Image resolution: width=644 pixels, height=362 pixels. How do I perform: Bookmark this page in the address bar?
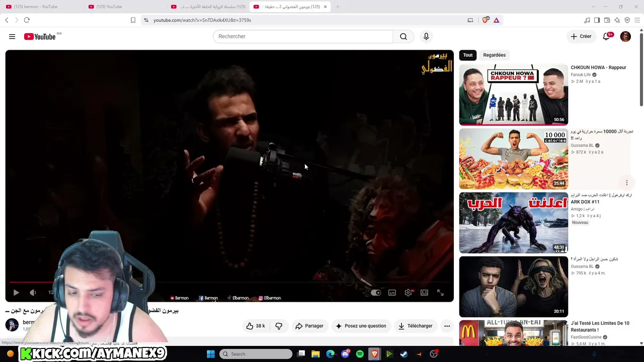pyautogui.click(x=133, y=20)
